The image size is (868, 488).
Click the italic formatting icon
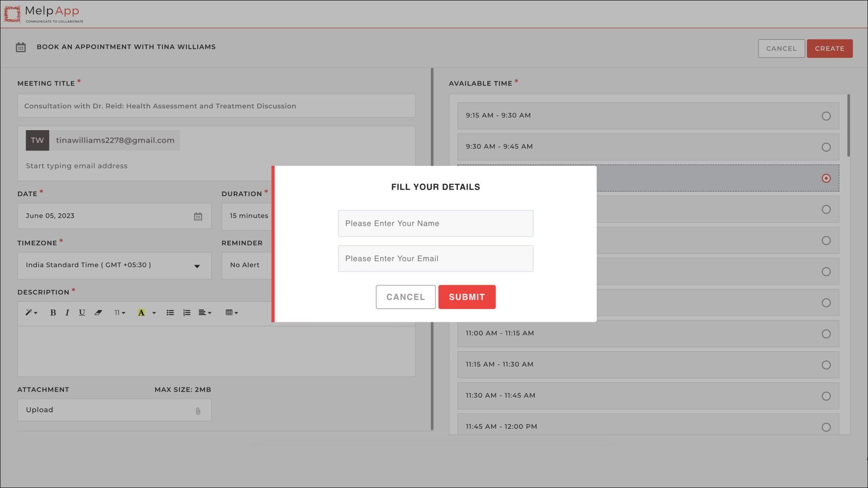point(67,312)
